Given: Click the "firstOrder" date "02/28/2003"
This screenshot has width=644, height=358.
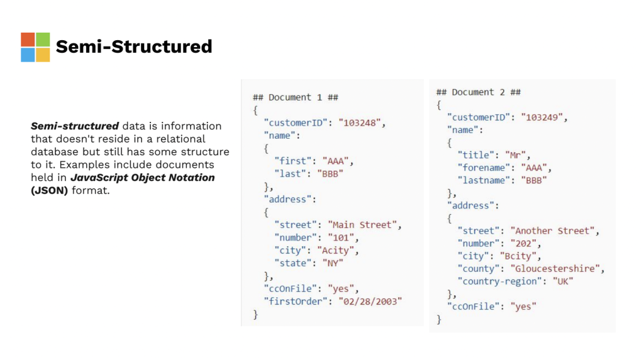Looking at the screenshot, I should 370,301.
